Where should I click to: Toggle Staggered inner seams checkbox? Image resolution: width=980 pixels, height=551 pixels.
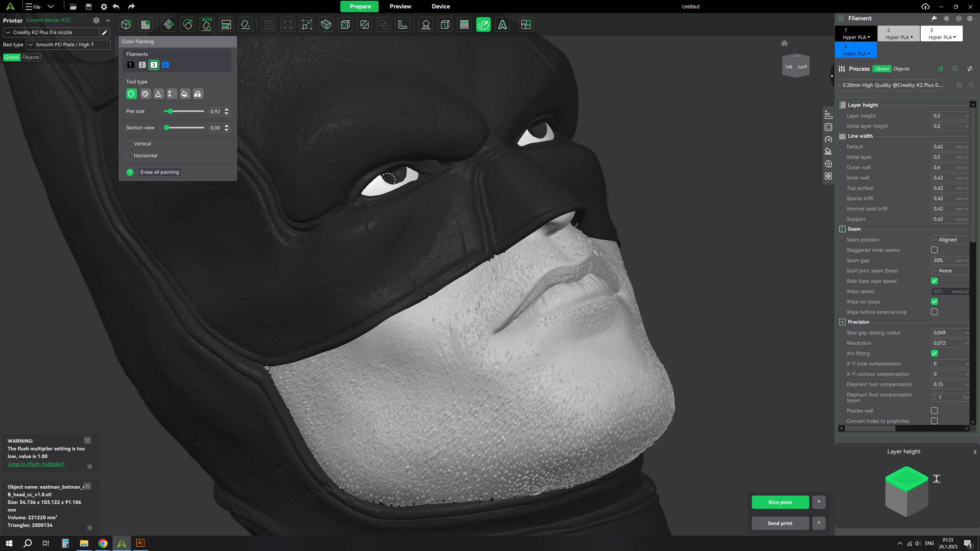(x=934, y=250)
